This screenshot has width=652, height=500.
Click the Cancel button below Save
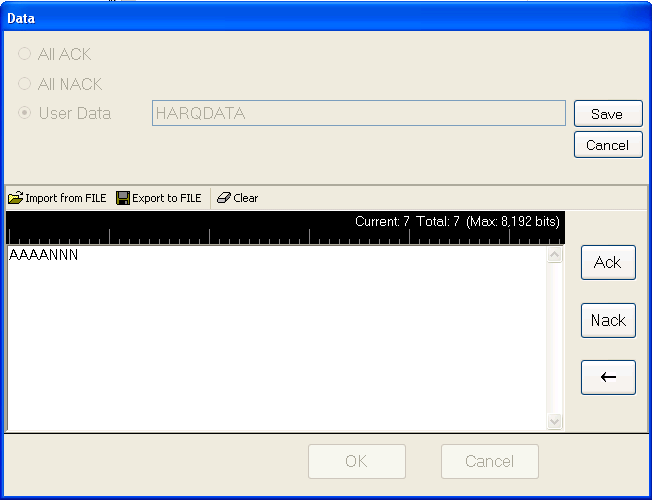pos(608,145)
